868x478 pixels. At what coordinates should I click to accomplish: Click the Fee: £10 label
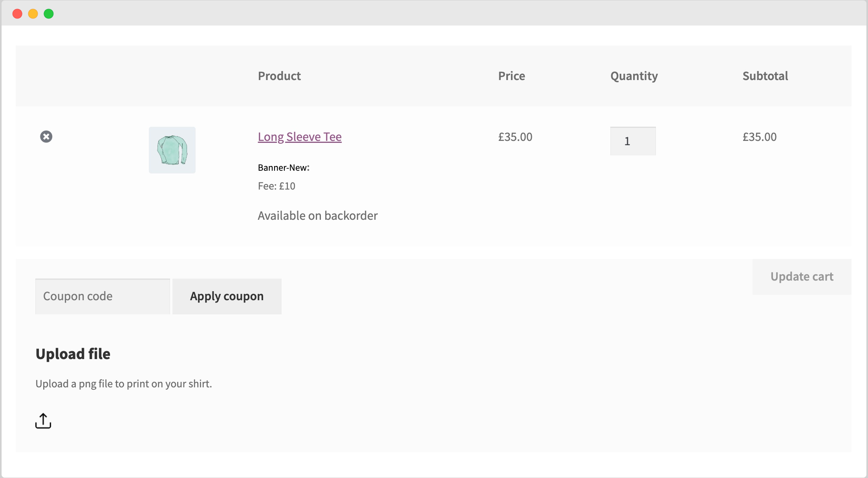(x=277, y=186)
